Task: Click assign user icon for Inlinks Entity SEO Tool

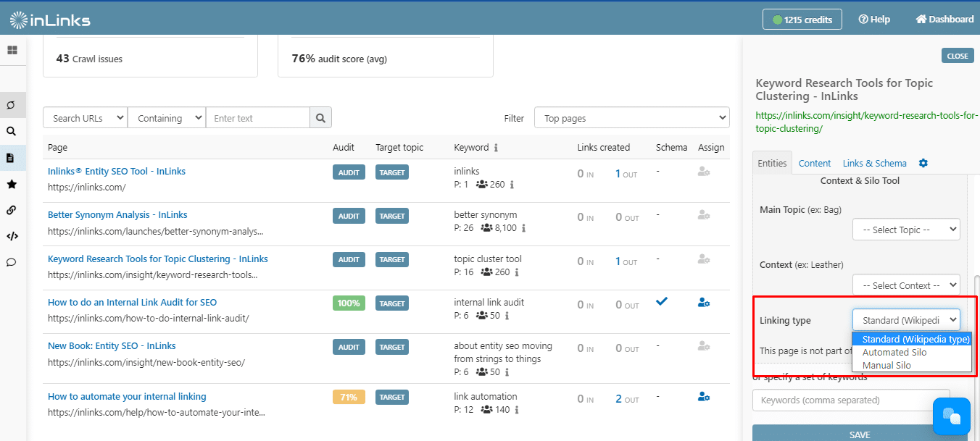Action: point(703,172)
